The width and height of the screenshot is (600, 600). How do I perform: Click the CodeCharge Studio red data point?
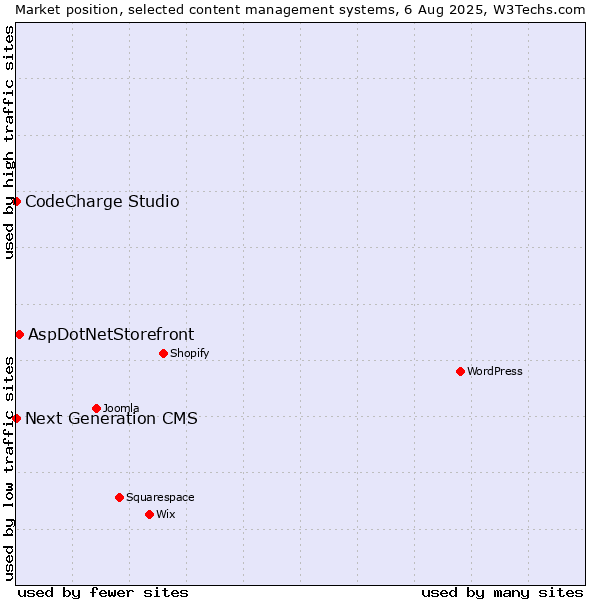(x=16, y=201)
